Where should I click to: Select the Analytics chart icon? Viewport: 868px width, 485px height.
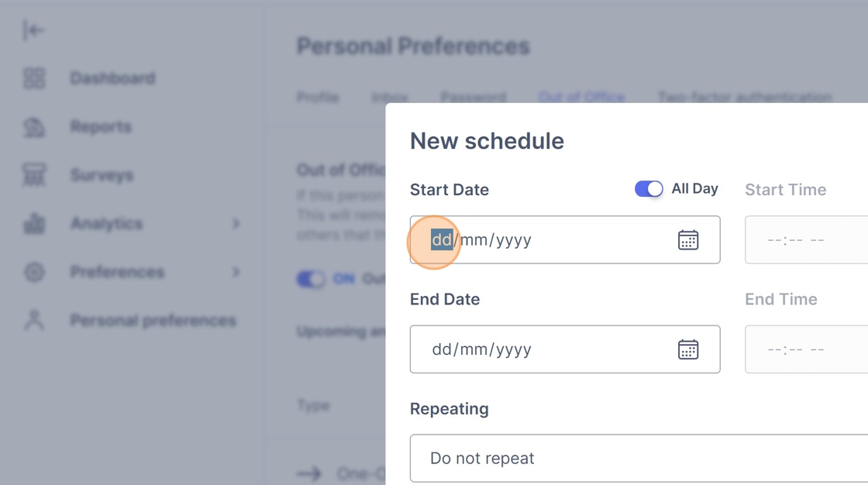click(34, 224)
